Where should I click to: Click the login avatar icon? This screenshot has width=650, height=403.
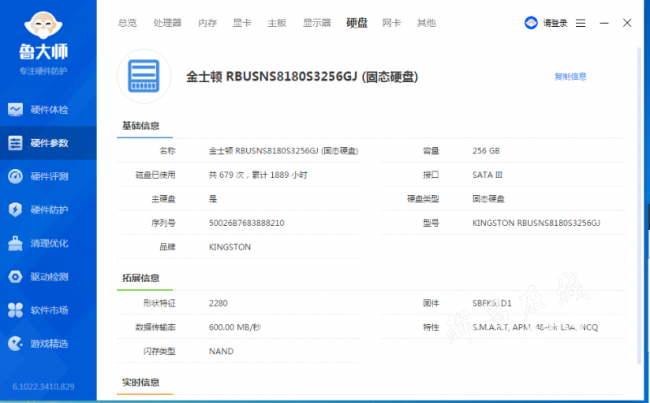[x=531, y=23]
